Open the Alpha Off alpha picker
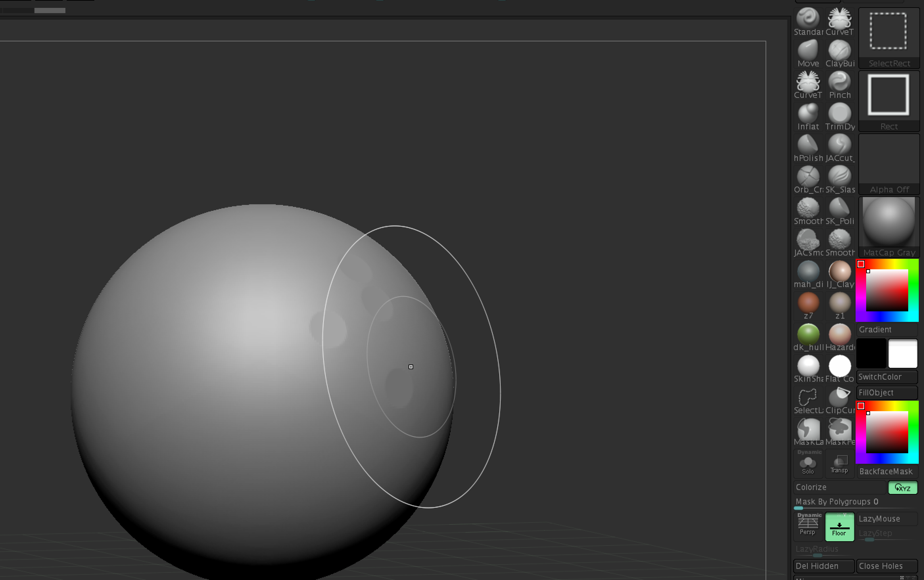The height and width of the screenshot is (580, 924). click(889, 164)
